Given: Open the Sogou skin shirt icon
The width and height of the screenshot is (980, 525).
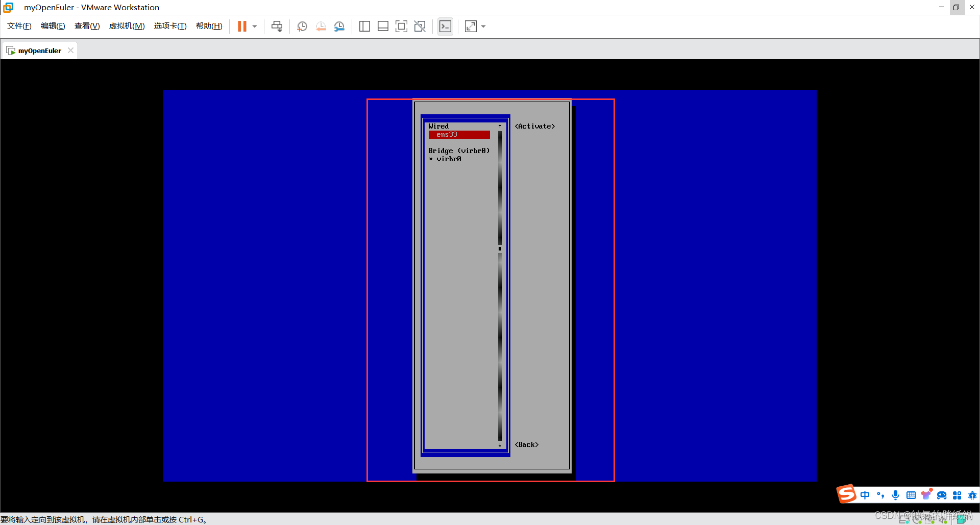Looking at the screenshot, I should point(926,494).
